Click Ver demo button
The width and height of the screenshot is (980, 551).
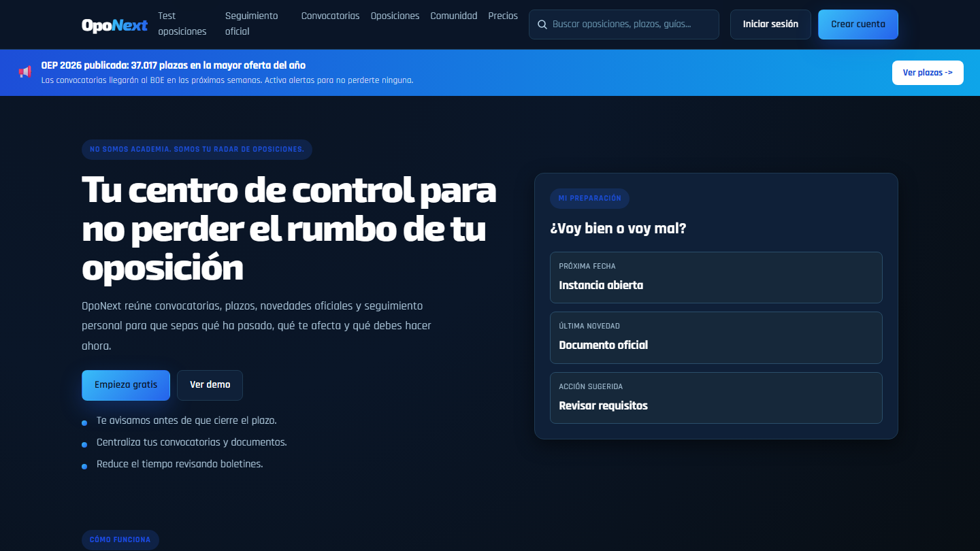pos(210,385)
